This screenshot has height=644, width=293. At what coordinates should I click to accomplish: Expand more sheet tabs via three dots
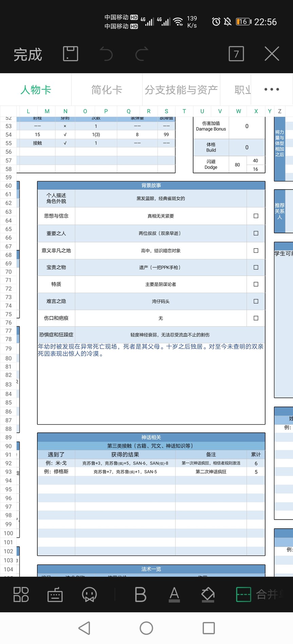pyautogui.click(x=272, y=90)
